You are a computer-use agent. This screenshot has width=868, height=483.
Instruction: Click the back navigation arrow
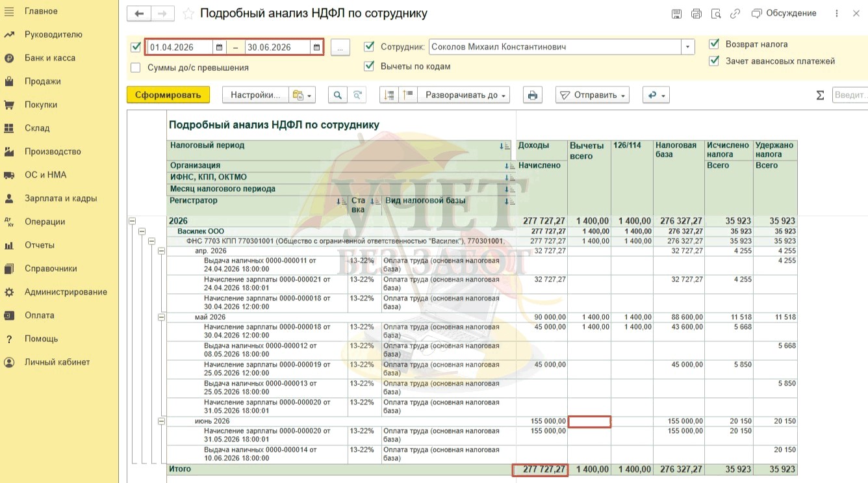click(138, 14)
